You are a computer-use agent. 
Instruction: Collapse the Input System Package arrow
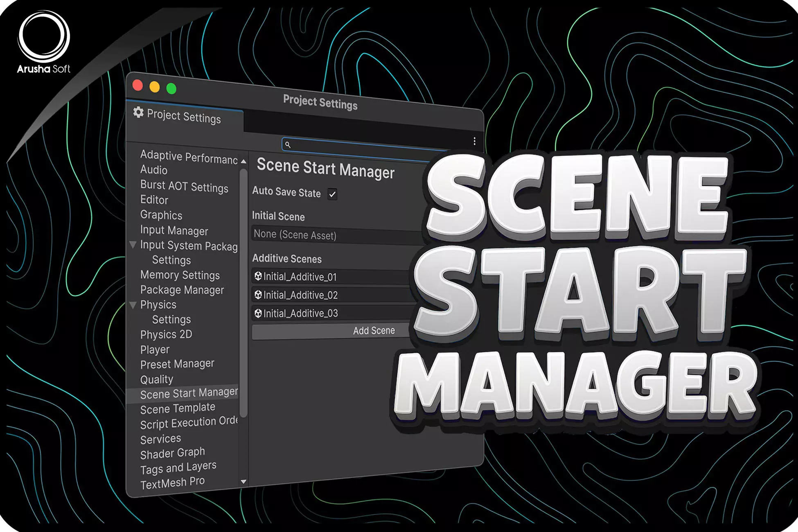tap(133, 245)
